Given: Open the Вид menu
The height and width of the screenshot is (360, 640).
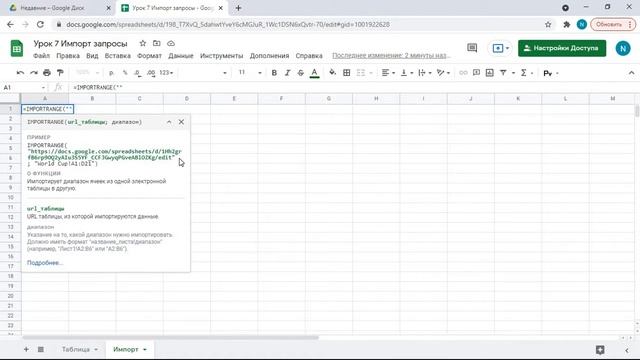Looking at the screenshot, I should click(x=92, y=56).
